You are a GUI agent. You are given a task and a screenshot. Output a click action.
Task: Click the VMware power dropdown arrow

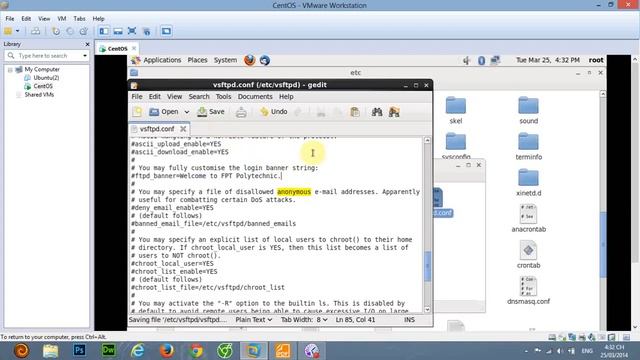point(18,31)
